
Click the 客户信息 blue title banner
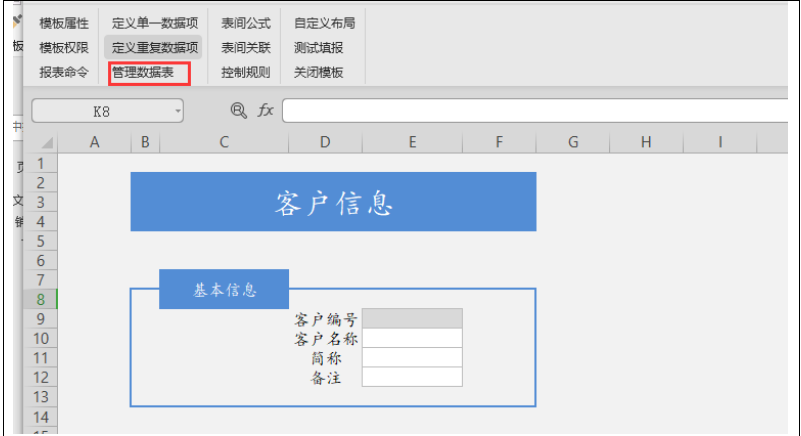(x=333, y=202)
